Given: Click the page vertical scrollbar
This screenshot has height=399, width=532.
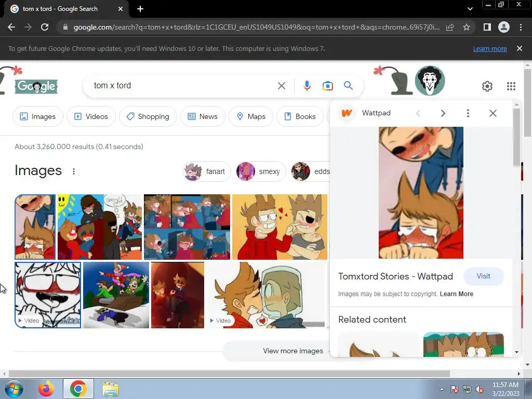Looking at the screenshot, I should pyautogui.click(x=527, y=102).
